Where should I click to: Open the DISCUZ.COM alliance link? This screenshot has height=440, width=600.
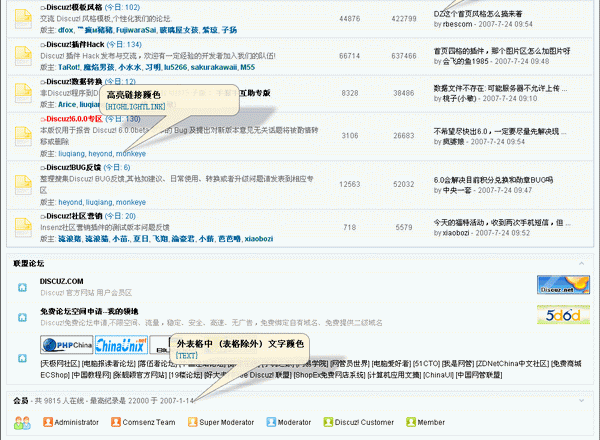[x=62, y=281]
